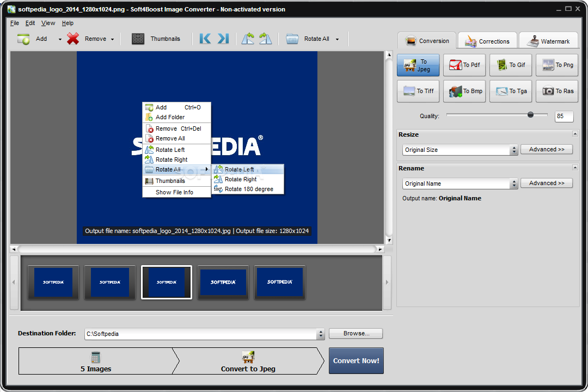The height and width of the screenshot is (392, 588).
Task: Open the File menu
Action: point(15,23)
